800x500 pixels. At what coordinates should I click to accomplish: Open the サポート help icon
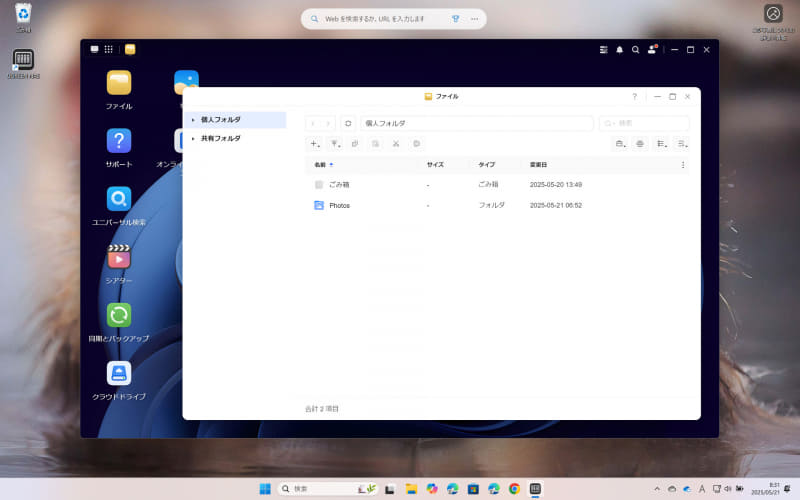(119, 141)
